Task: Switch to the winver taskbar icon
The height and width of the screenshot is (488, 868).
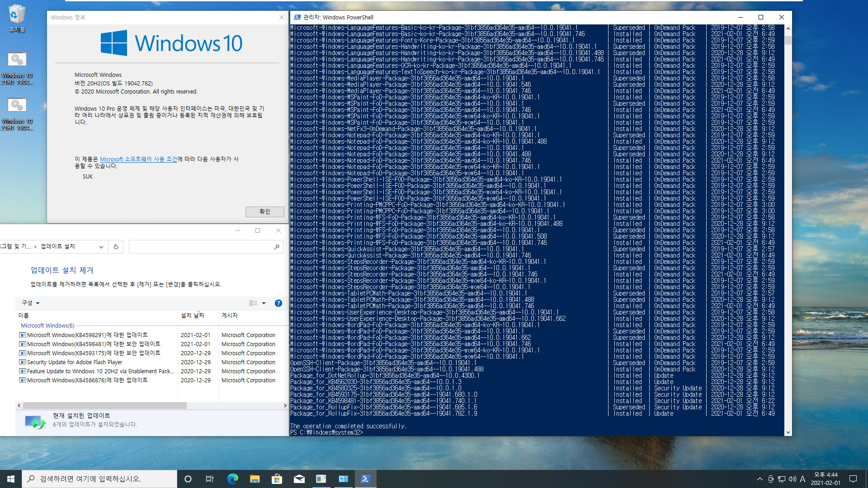Action: (x=321, y=479)
